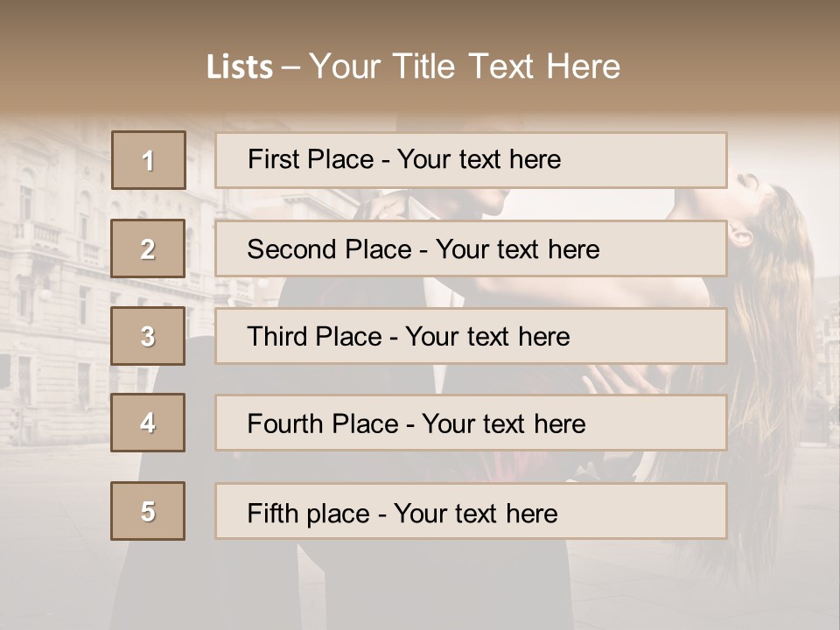Click the number 5 box
The image size is (840, 630).
point(148,510)
